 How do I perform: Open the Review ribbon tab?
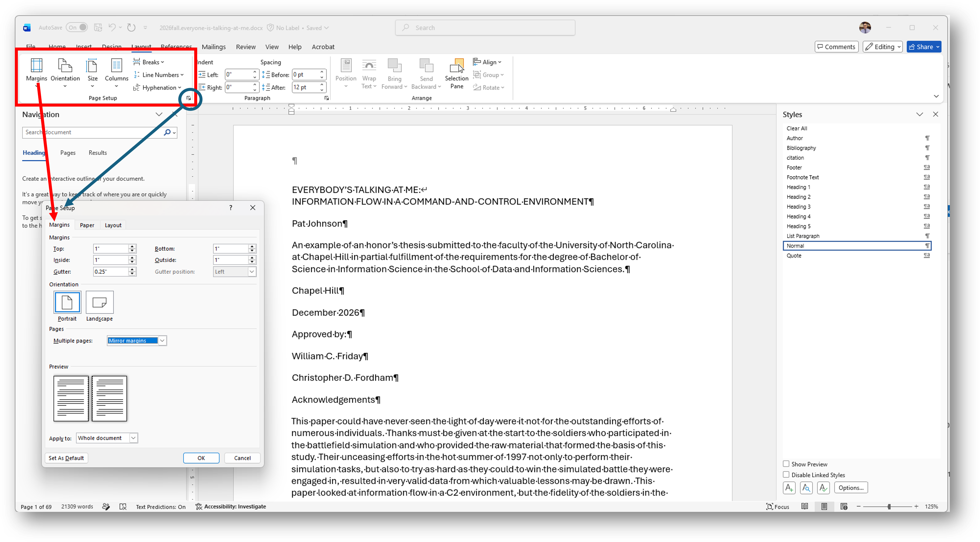[246, 47]
